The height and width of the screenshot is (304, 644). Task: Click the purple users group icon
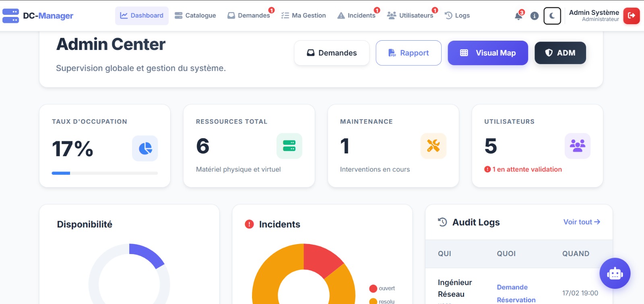point(577,146)
